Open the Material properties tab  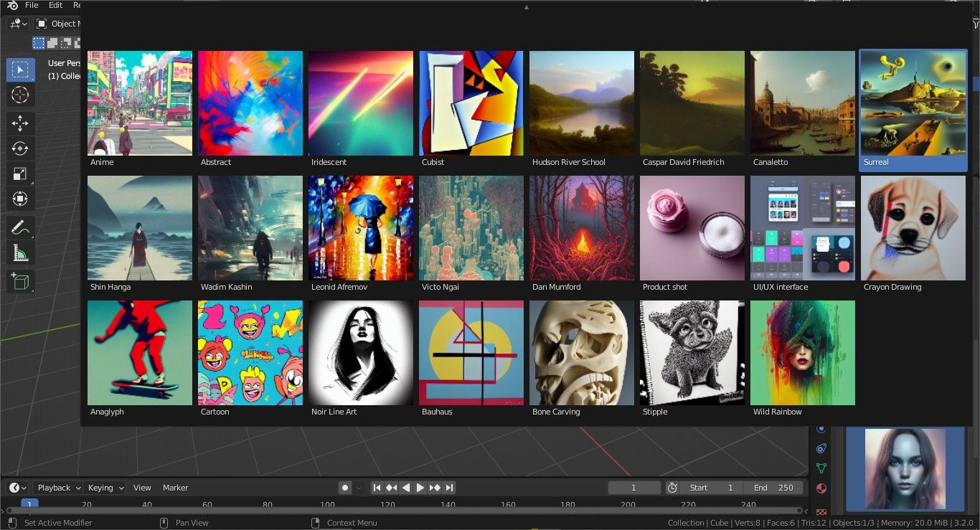click(x=821, y=488)
